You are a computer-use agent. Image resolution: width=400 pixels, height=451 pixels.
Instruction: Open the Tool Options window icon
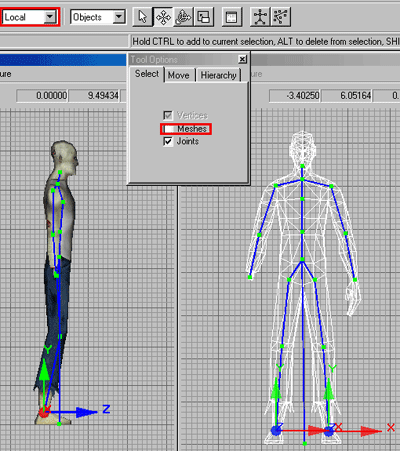coord(231,17)
